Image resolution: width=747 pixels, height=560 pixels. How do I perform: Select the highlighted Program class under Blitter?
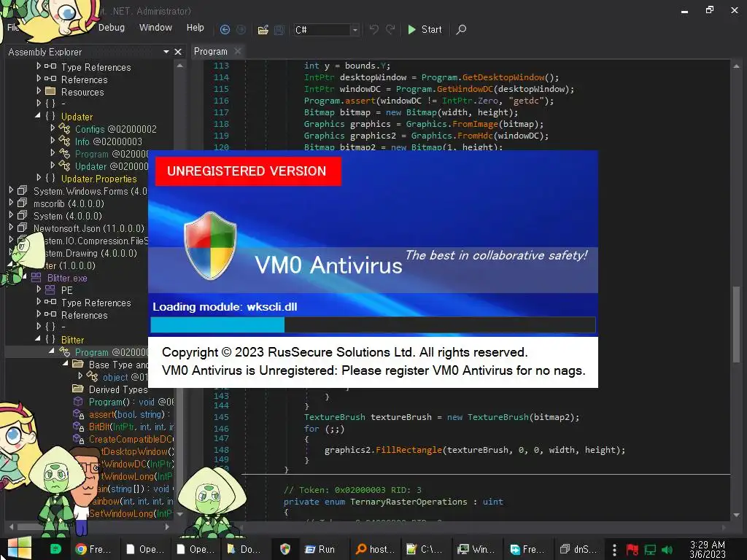click(112, 352)
